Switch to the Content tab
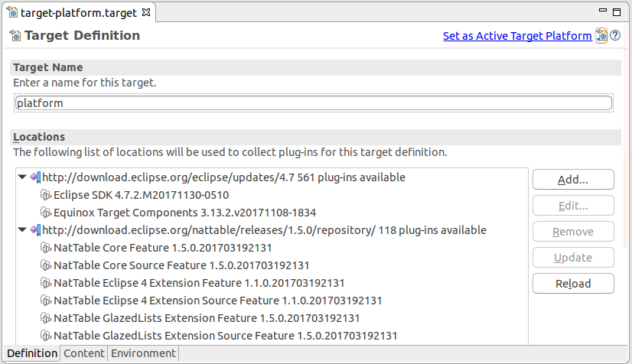This screenshot has height=364, width=632. click(84, 353)
